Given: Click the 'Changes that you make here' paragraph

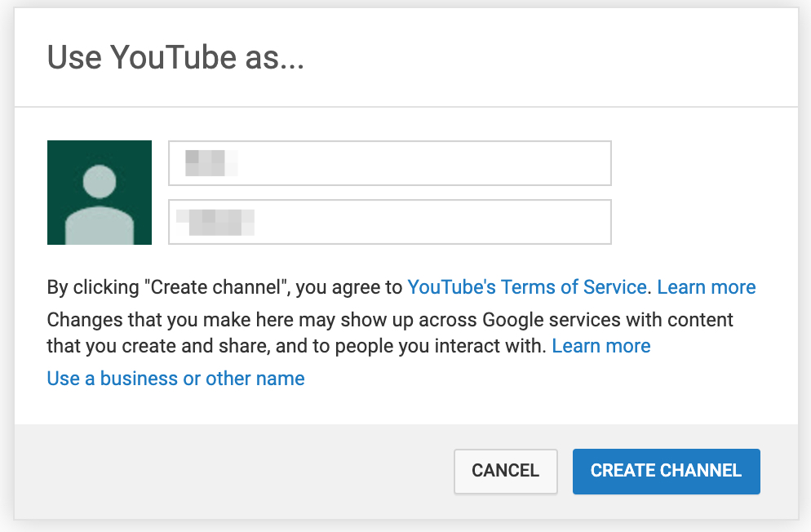Looking at the screenshot, I should point(390,333).
